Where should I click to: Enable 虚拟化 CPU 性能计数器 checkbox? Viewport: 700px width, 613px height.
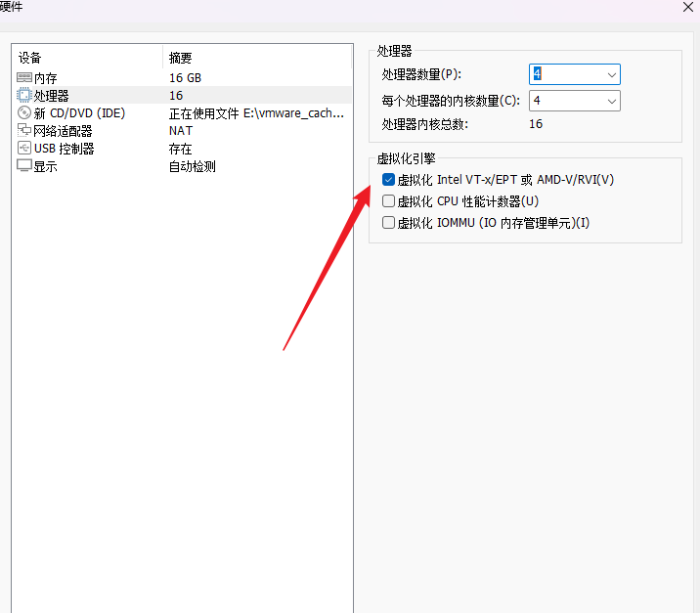coord(388,200)
